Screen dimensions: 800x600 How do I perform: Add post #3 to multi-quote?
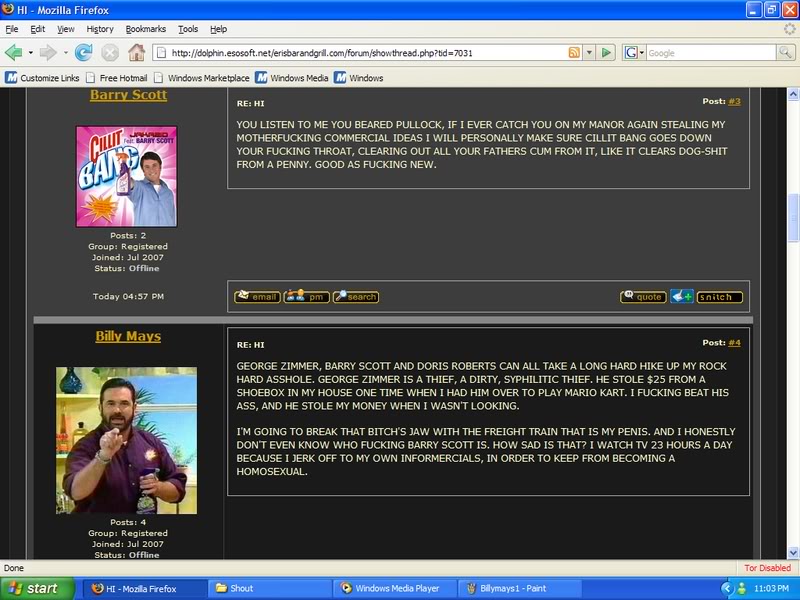(682, 296)
